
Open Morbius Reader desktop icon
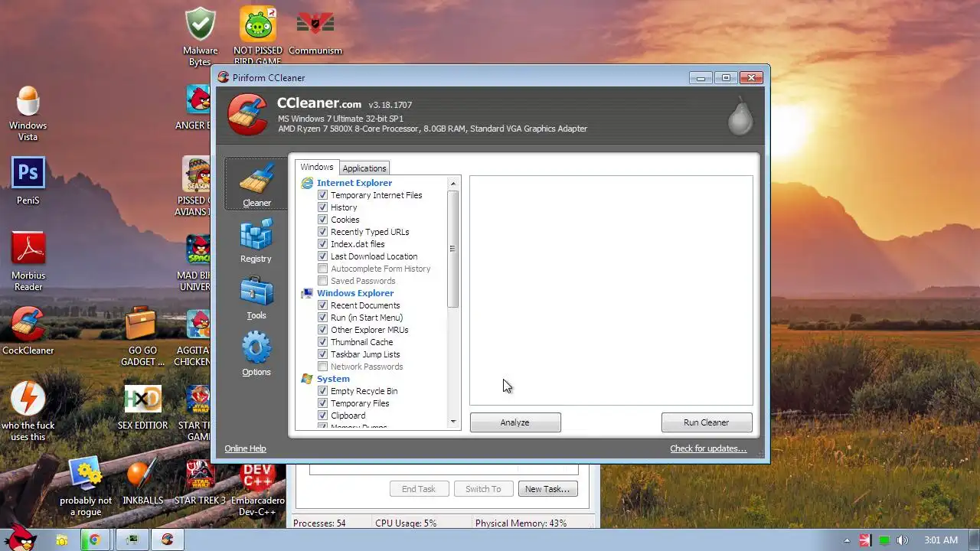pos(28,261)
